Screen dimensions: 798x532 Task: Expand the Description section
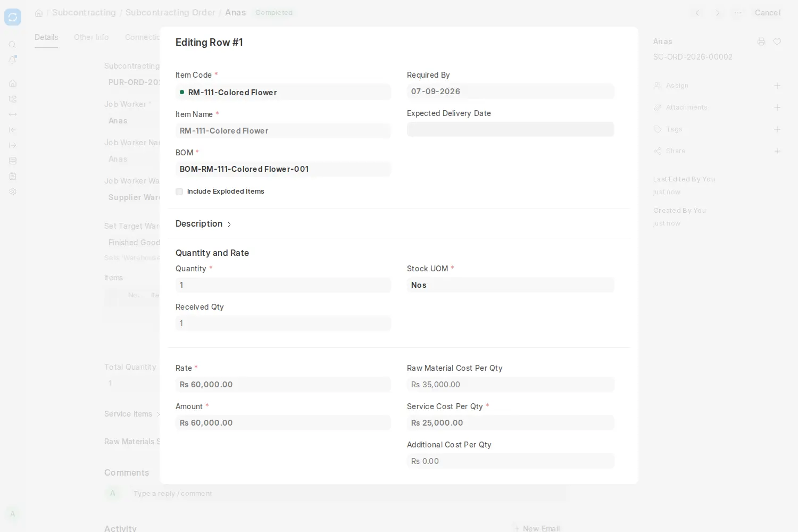pyautogui.click(x=203, y=224)
